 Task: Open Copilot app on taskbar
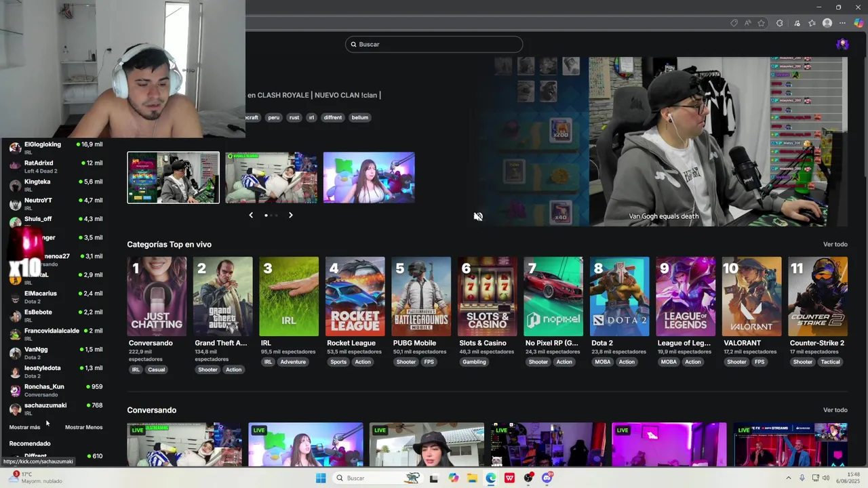pos(453,478)
